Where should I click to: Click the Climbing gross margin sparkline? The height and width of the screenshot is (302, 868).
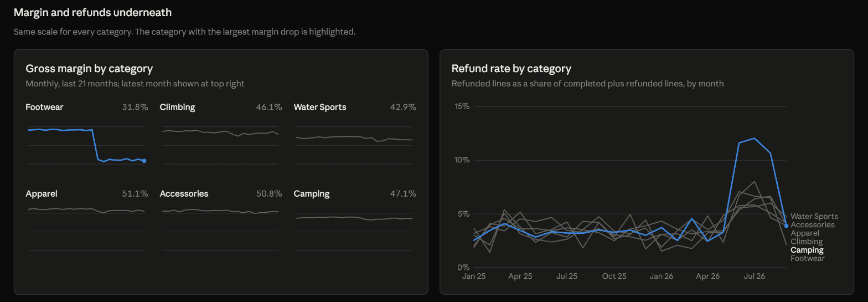[x=220, y=145]
